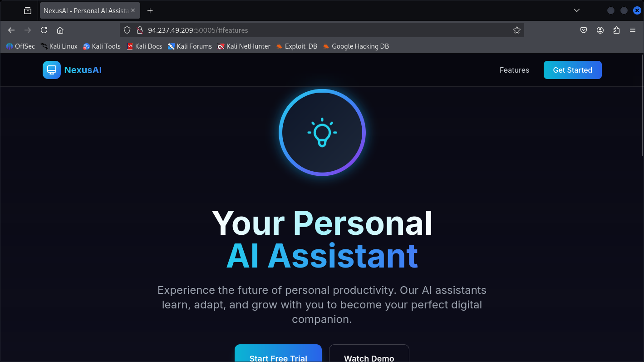Click the Get Started button
Viewport: 644px width, 362px height.
(x=572, y=70)
